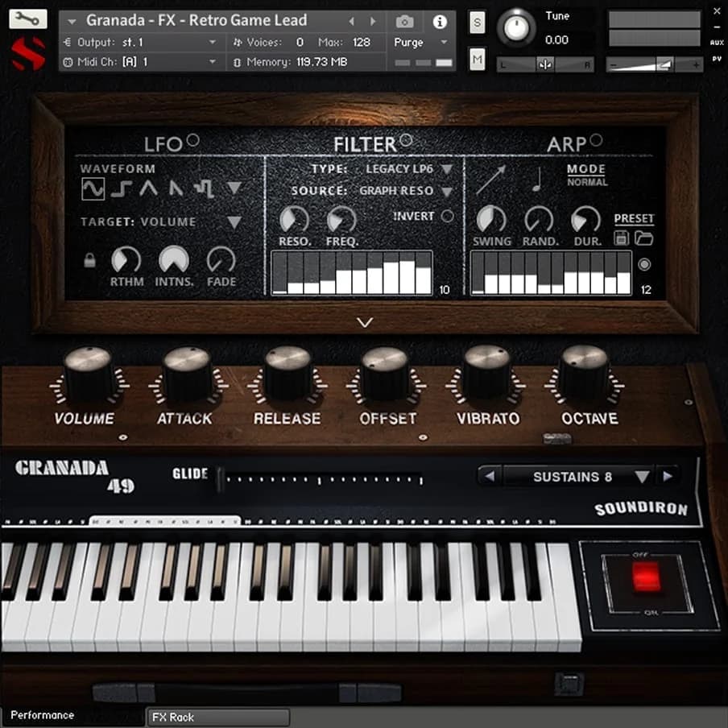Expand the LFO TARGET dropdown
Viewport: 728px width, 728px height.
(x=234, y=222)
